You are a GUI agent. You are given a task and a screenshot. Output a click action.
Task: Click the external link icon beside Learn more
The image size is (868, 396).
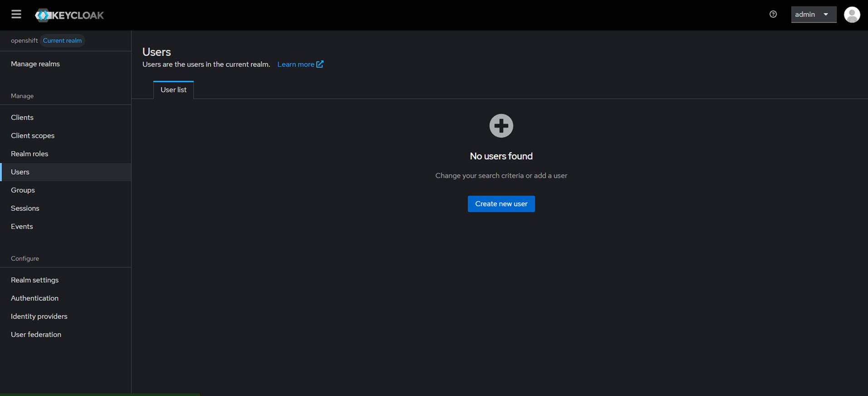(x=320, y=64)
